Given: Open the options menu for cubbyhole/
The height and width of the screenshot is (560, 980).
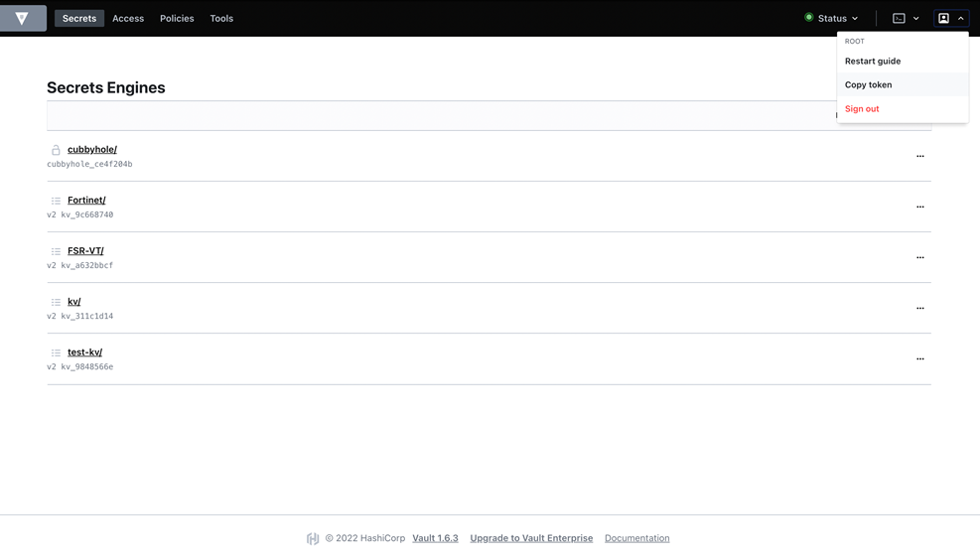Looking at the screenshot, I should point(919,156).
